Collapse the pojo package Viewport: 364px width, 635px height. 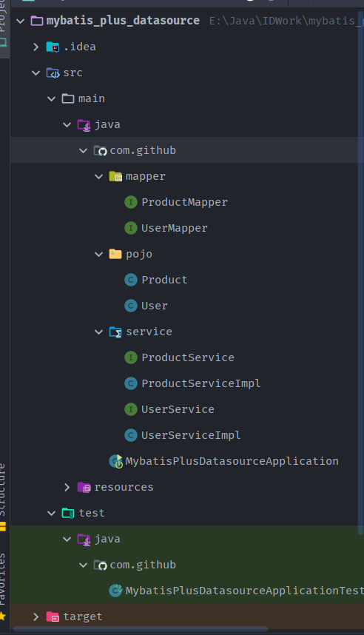pyautogui.click(x=99, y=255)
